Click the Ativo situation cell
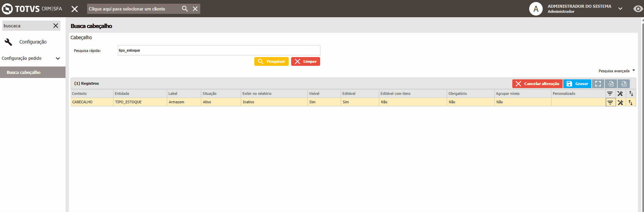Viewport: 644px width, 212px height. [x=221, y=102]
